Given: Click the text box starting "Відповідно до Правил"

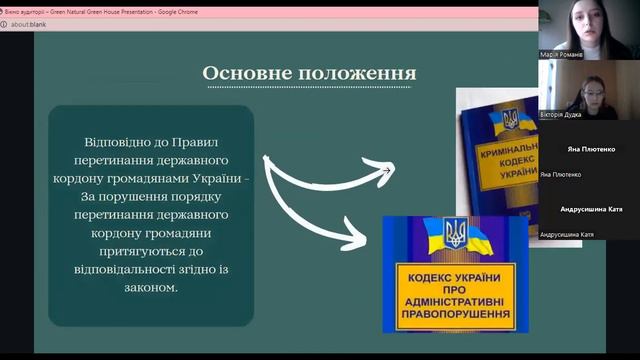Looking at the screenshot, I should pos(151,216).
